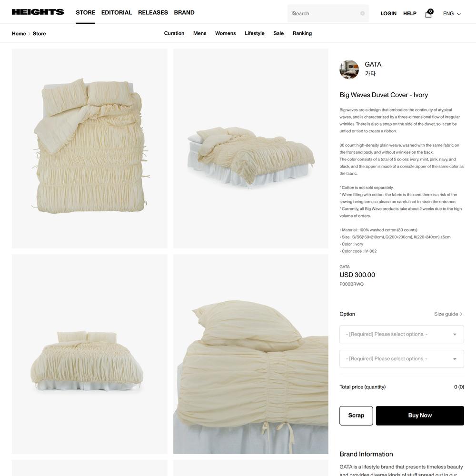Viewport: 476px width, 476px height.
Task: Expand the first required options dropdown
Action: click(x=402, y=334)
